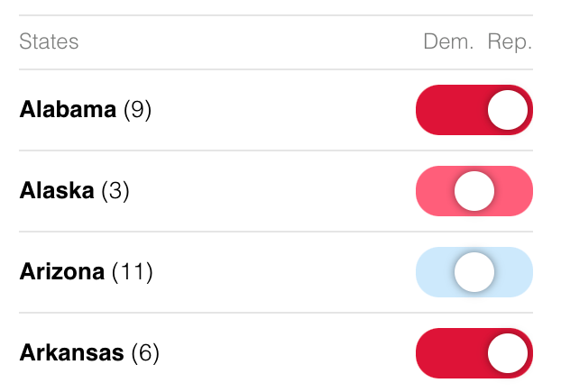Select the Arkansas state name
Viewport: 561px width, 392px height.
click(x=71, y=352)
